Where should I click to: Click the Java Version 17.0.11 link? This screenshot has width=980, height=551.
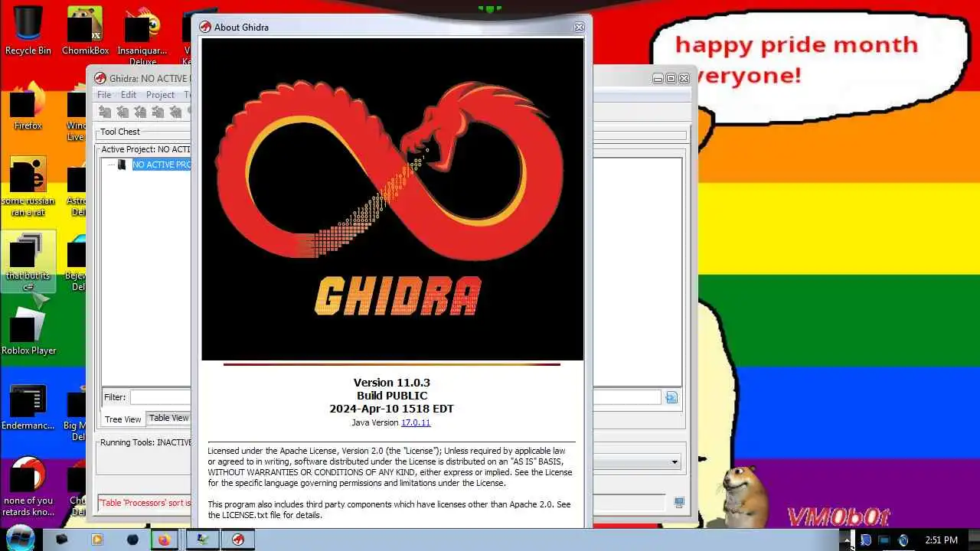[416, 422]
